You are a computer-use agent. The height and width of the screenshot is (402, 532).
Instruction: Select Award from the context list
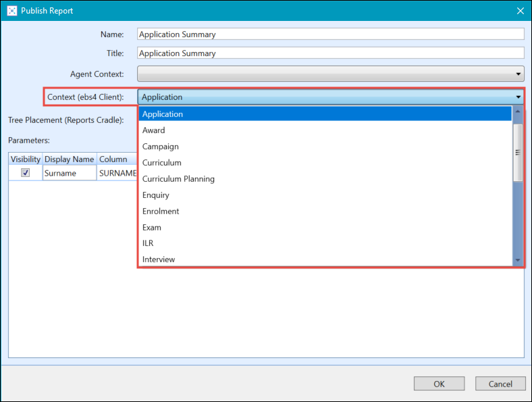[325, 130]
